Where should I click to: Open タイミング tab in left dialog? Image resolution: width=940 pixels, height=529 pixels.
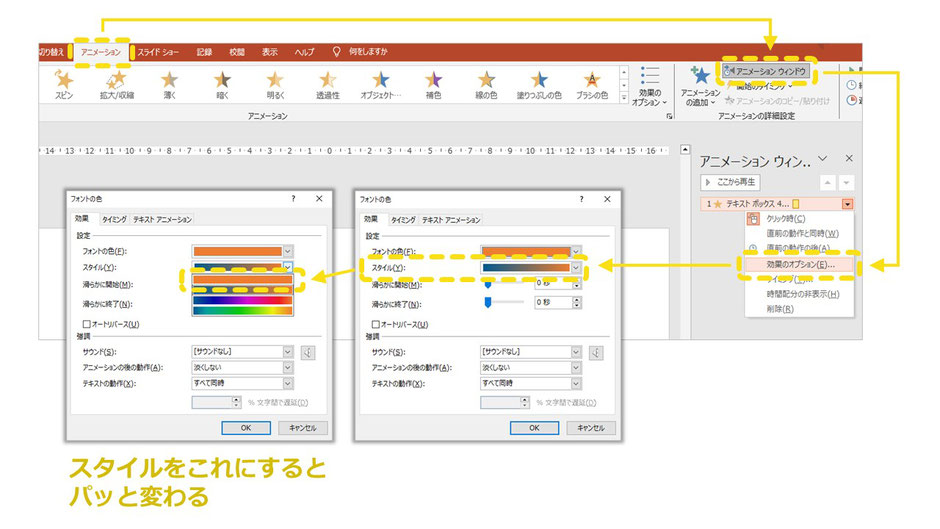114,220
